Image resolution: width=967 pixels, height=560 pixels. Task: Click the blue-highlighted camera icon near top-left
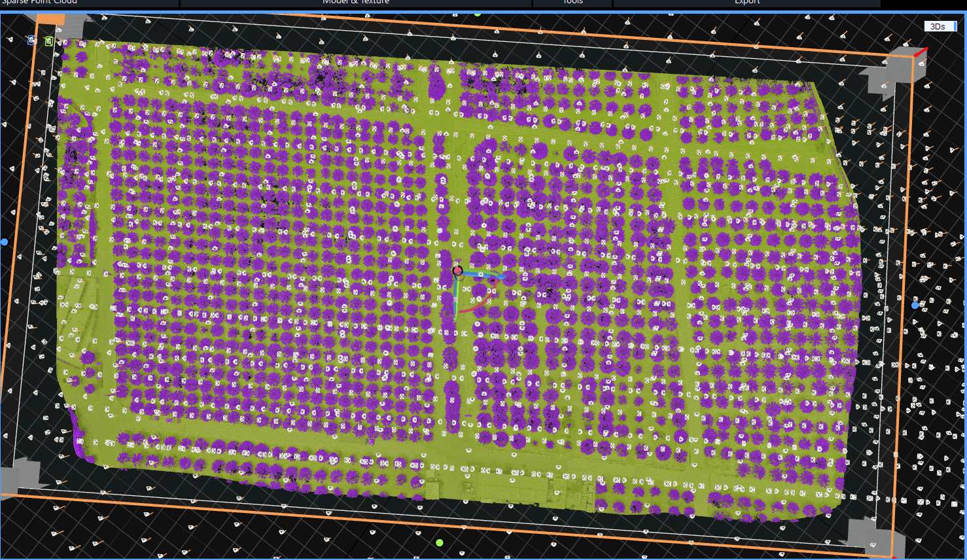pyautogui.click(x=31, y=41)
